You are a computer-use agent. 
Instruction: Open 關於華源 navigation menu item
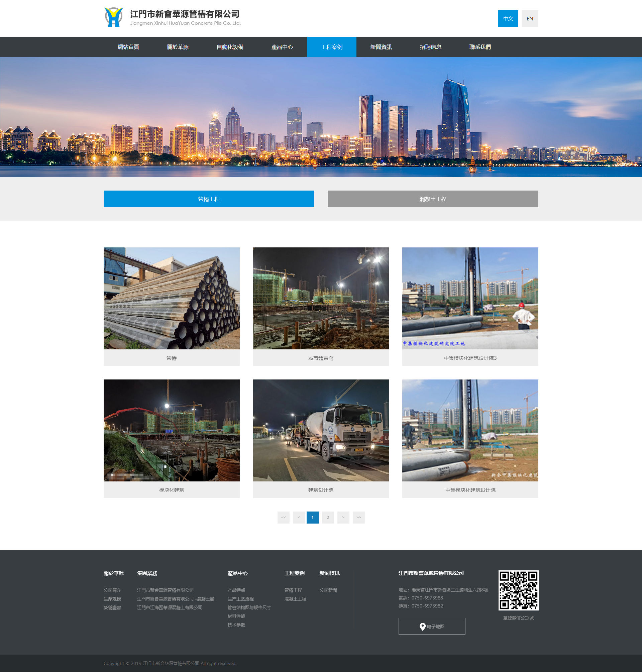(178, 47)
